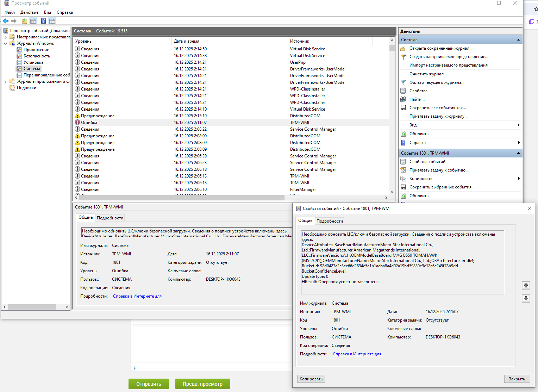Collapse the 'Событие 1801, TPM-WMI' actions section
The width and height of the screenshot is (538, 392).
[518, 153]
